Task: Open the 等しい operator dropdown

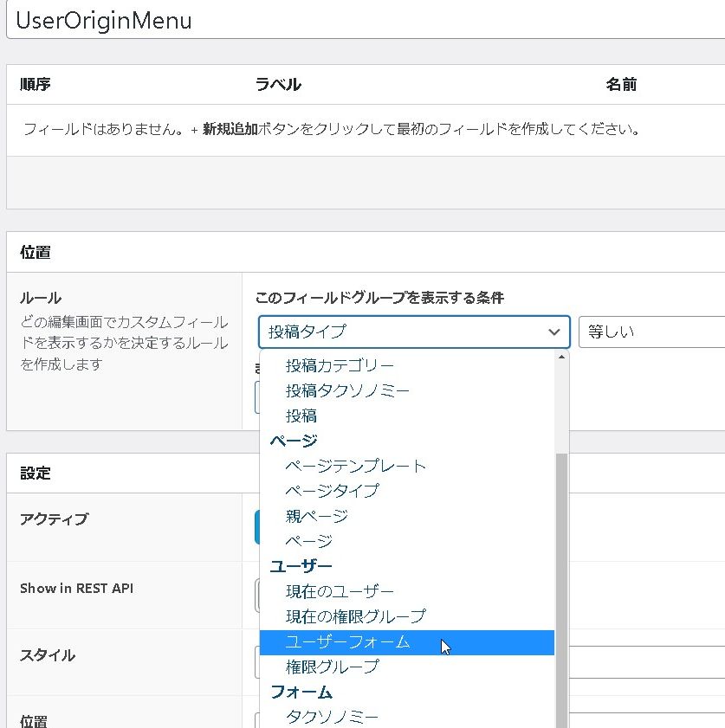Action: pos(651,332)
